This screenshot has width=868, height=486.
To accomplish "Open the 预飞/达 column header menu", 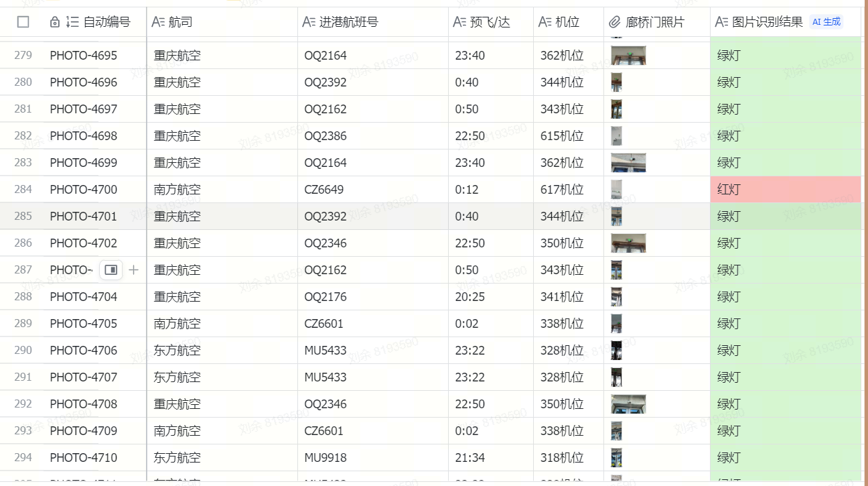I will pyautogui.click(x=490, y=22).
